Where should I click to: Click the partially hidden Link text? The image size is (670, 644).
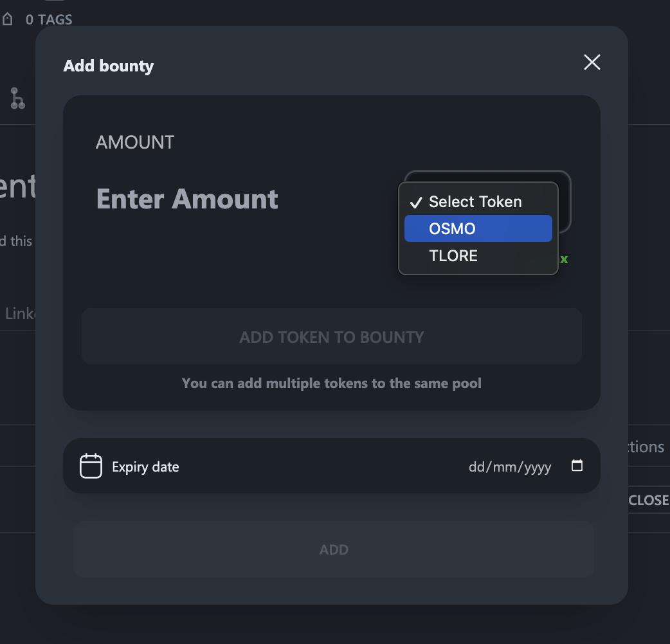tap(21, 313)
